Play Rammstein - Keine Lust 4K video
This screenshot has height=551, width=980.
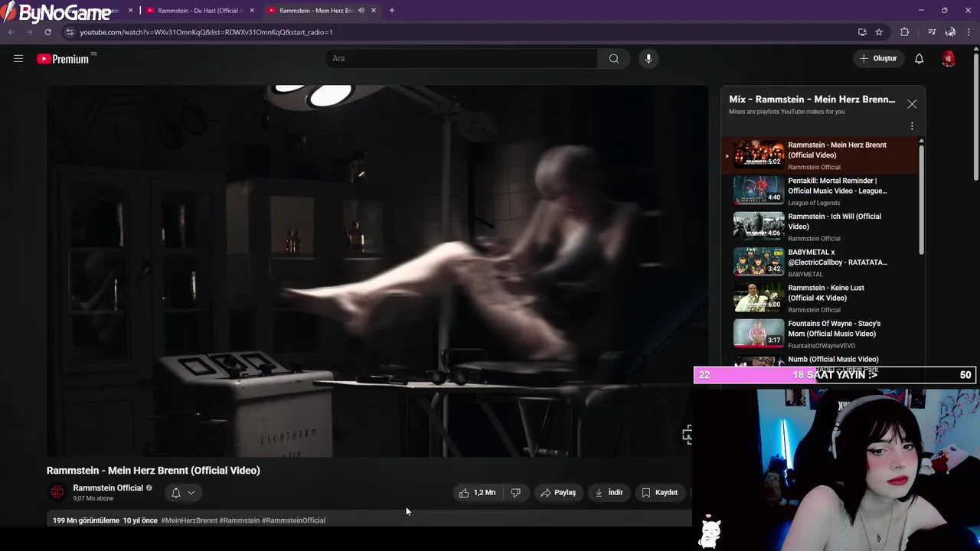pos(821,298)
